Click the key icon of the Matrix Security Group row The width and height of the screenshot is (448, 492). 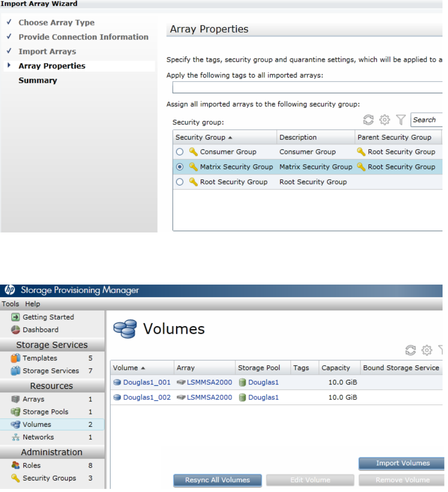193,167
